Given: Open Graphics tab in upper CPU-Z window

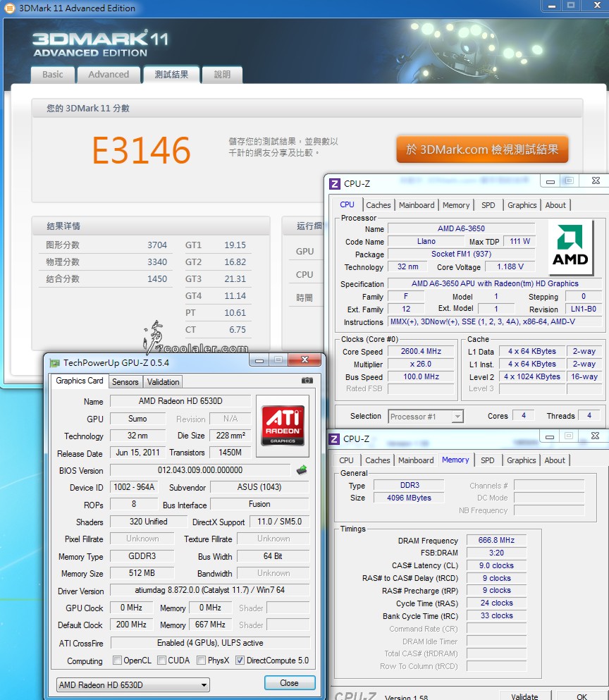Looking at the screenshot, I should (x=522, y=205).
